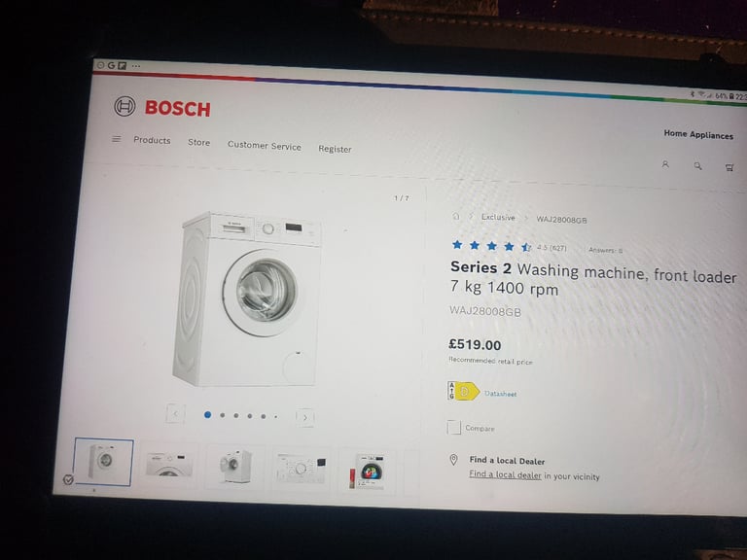Click Find a local dealer link
Screen dimensions: 747x560
[505, 474]
